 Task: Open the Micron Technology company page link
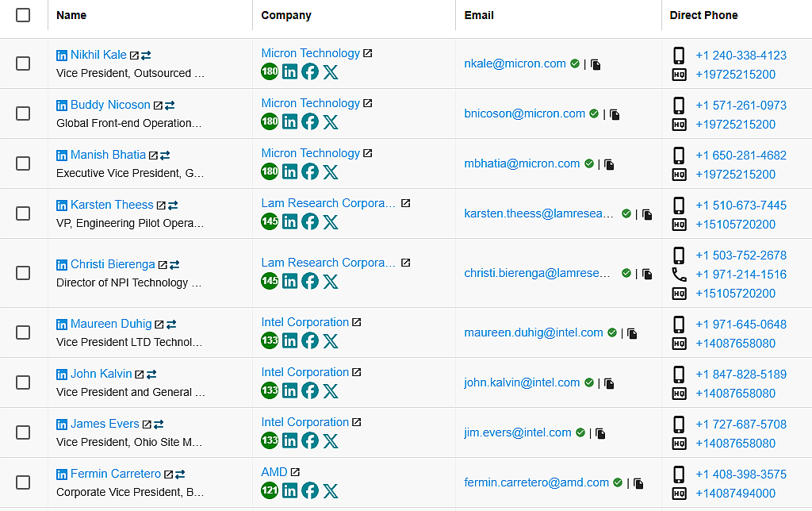(x=311, y=52)
